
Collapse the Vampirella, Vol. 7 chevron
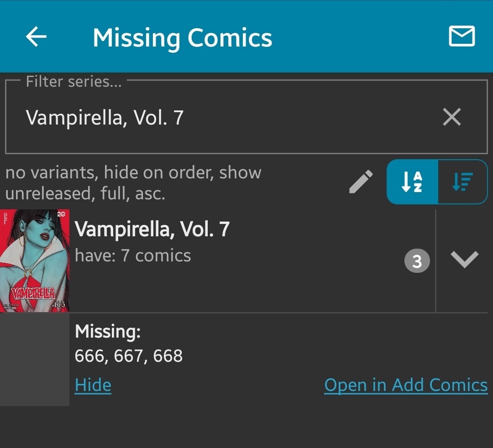tap(464, 260)
